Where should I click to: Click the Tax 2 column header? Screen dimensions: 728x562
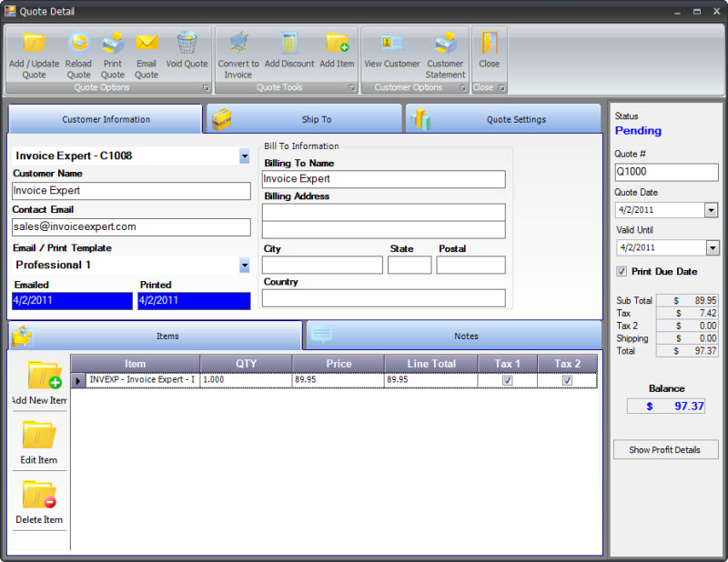coord(567,364)
